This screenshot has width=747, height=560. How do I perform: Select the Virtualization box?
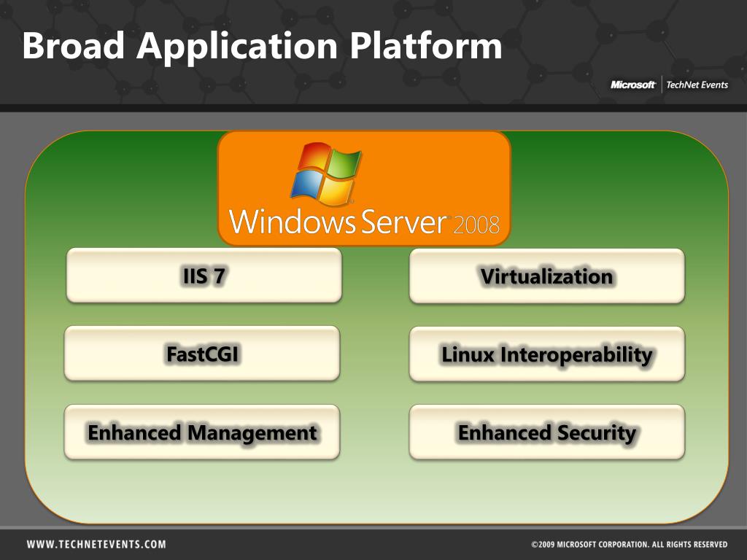pos(547,276)
